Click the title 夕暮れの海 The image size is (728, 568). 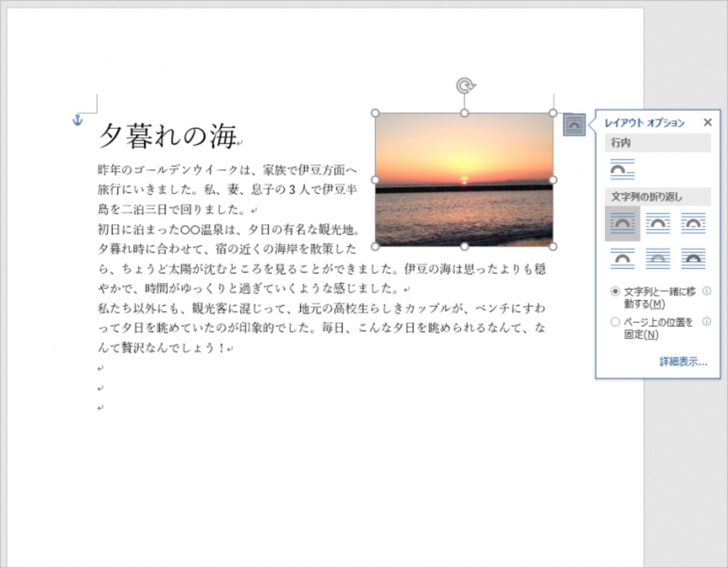167,136
